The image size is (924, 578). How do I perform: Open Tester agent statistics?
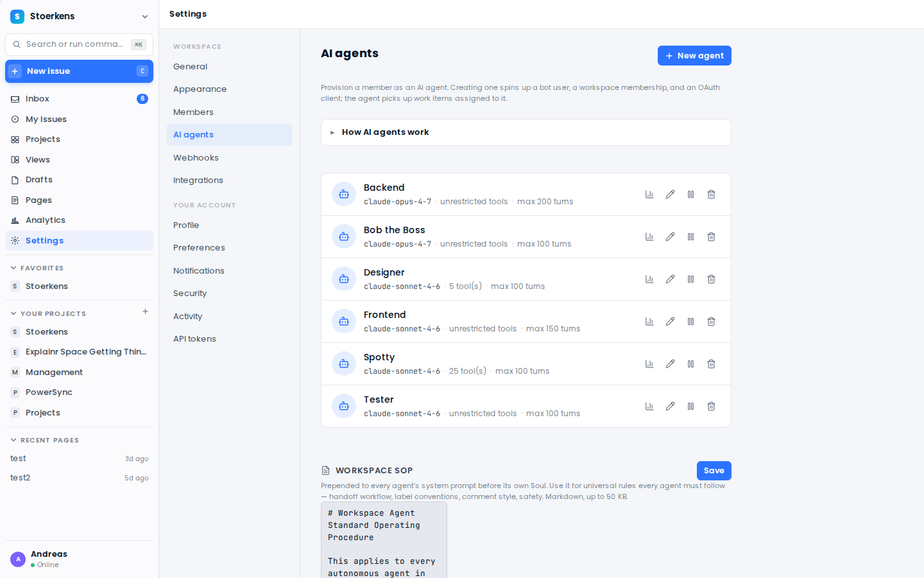coord(649,407)
